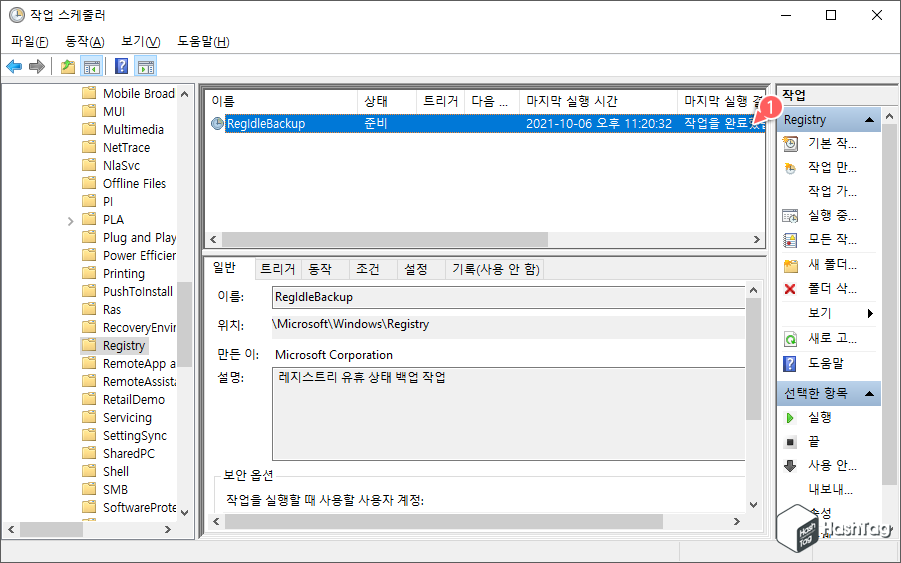This screenshot has width=901, height=563.
Task: Open the 파일(F) menu
Action: pyautogui.click(x=30, y=41)
